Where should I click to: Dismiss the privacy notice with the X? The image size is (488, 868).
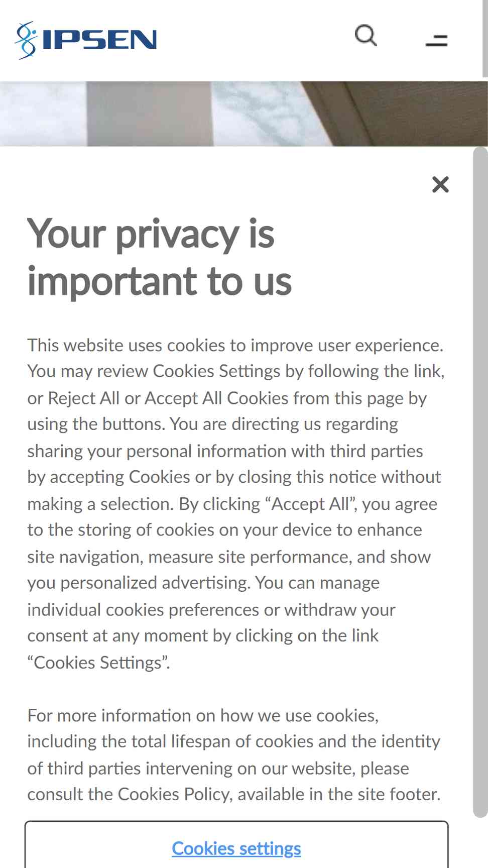click(440, 184)
